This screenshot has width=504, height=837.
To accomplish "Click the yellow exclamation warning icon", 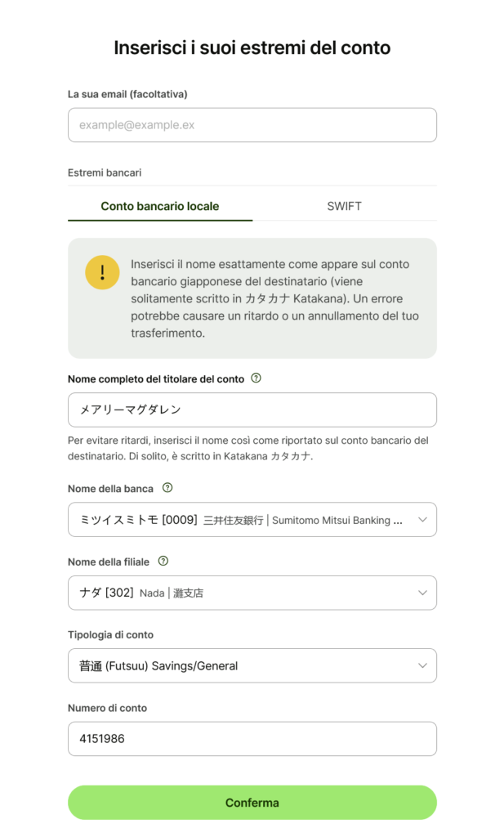I will tap(102, 272).
